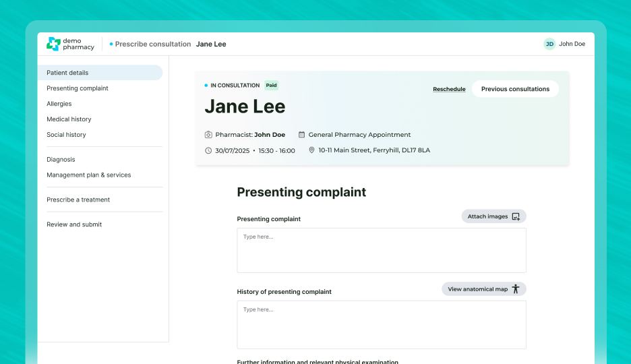This screenshot has height=364, width=631.
Task: Click the clock icon beside appointment time
Action: click(208, 150)
